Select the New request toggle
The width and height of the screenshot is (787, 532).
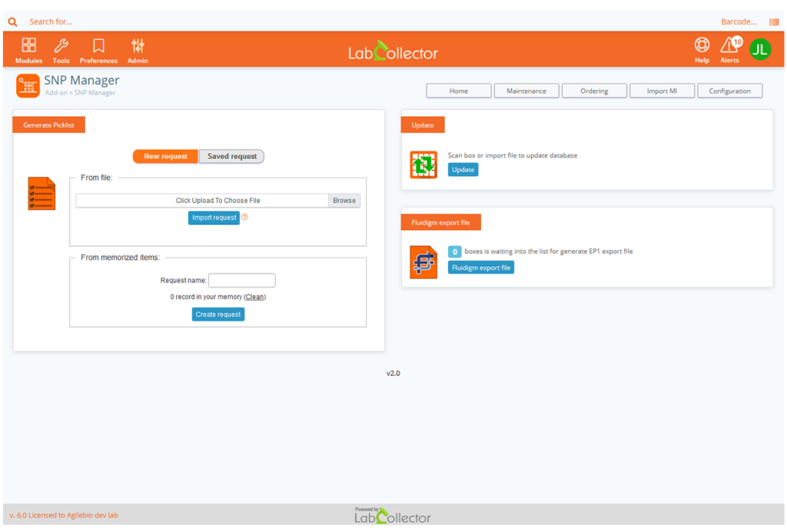166,156
